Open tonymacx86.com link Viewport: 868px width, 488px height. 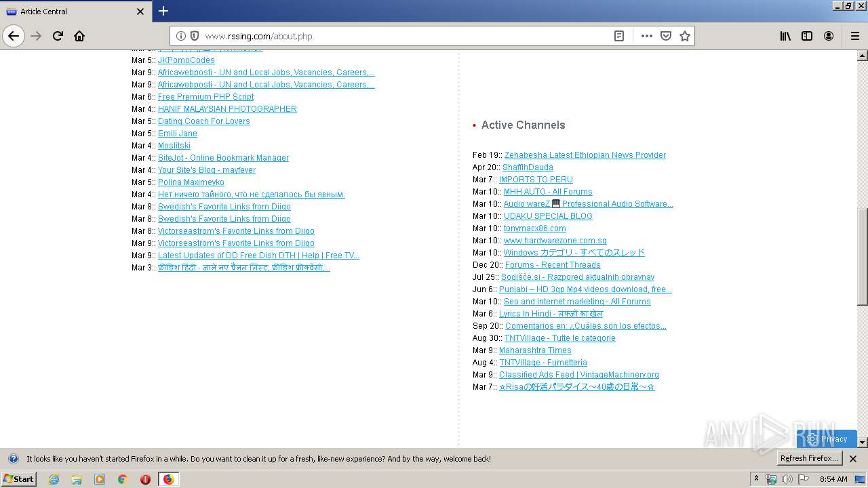[x=534, y=228]
